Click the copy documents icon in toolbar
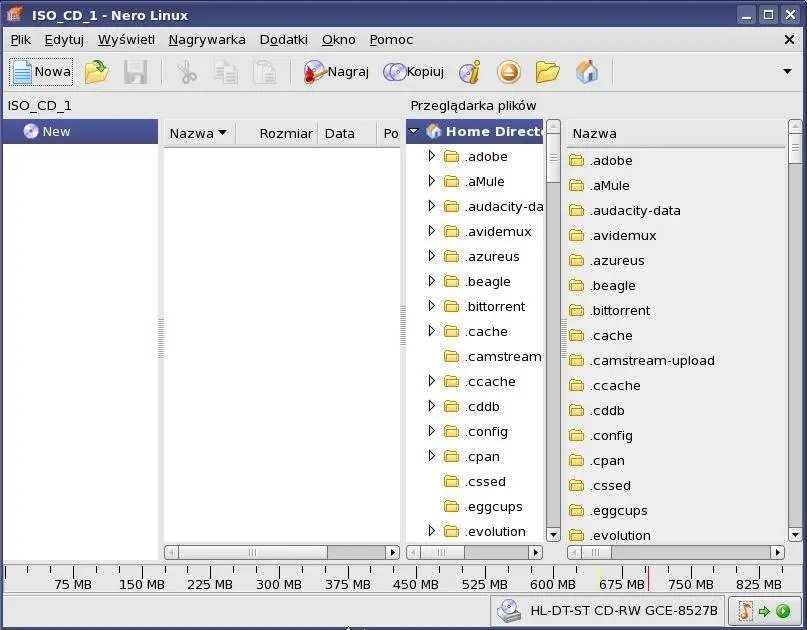The height and width of the screenshot is (630, 807). (225, 72)
